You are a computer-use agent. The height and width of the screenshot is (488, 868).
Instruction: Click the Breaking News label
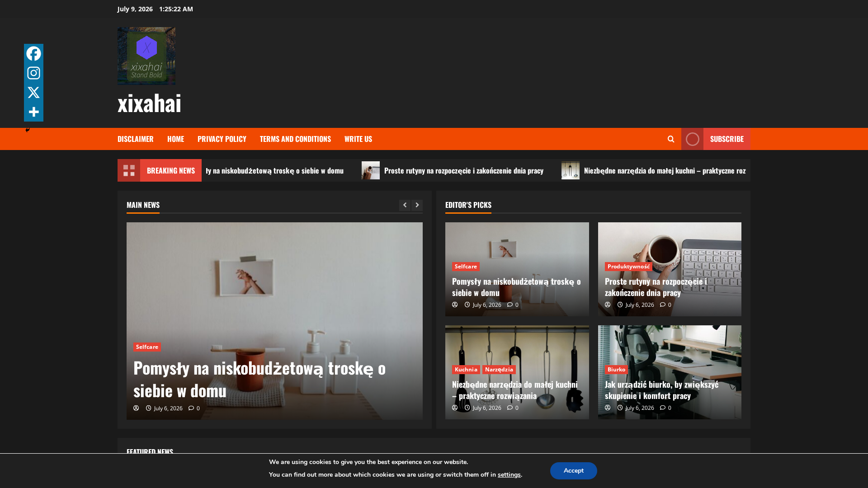(171, 170)
